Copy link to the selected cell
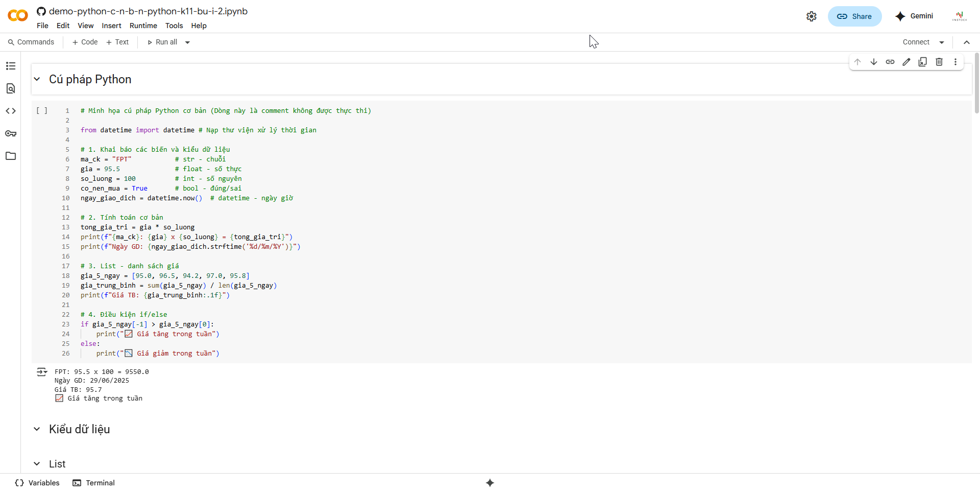This screenshot has height=492, width=980. (x=890, y=62)
